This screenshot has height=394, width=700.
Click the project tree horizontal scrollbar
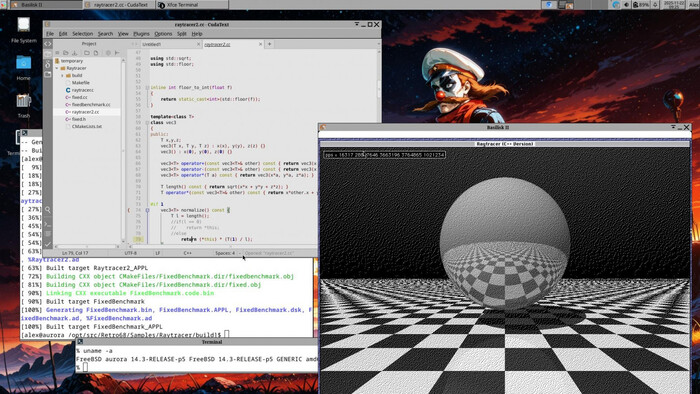[87, 246]
